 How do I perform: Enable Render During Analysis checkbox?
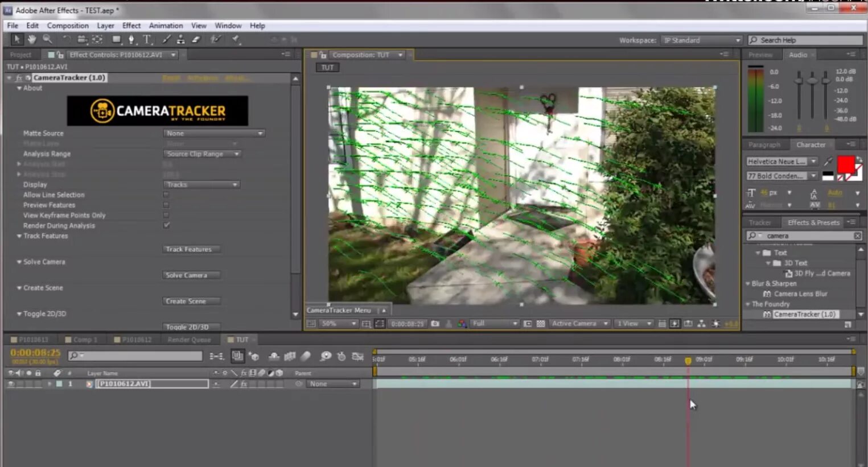point(166,225)
